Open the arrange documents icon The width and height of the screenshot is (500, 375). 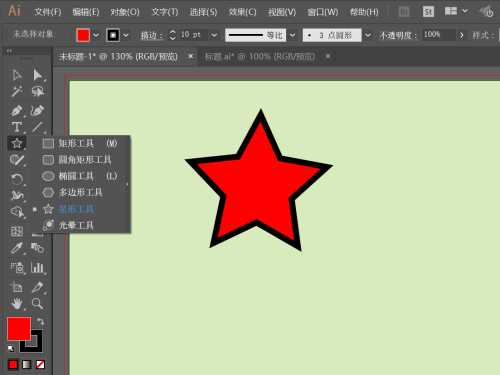pyautogui.click(x=451, y=11)
